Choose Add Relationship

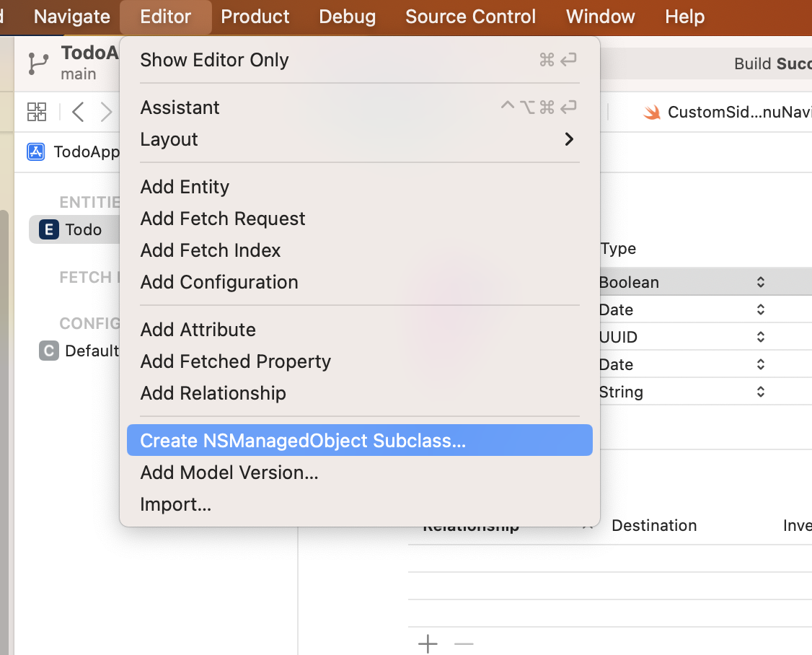[359, 393]
